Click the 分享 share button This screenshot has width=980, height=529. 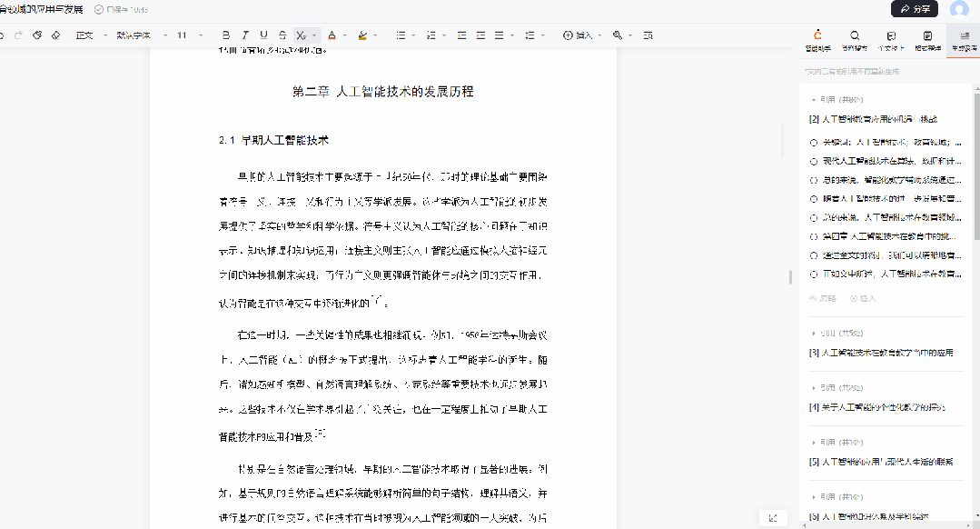[x=914, y=8]
